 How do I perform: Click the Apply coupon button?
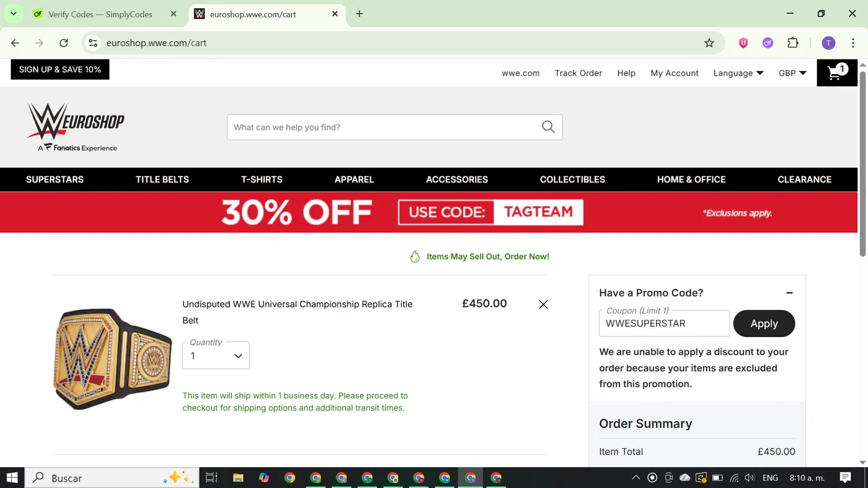(x=764, y=323)
